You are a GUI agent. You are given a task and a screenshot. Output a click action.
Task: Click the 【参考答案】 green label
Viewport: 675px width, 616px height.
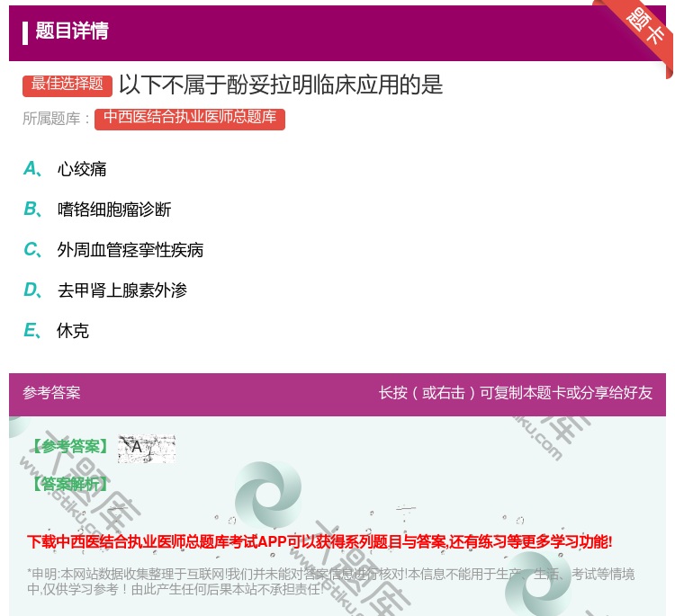click(x=71, y=447)
